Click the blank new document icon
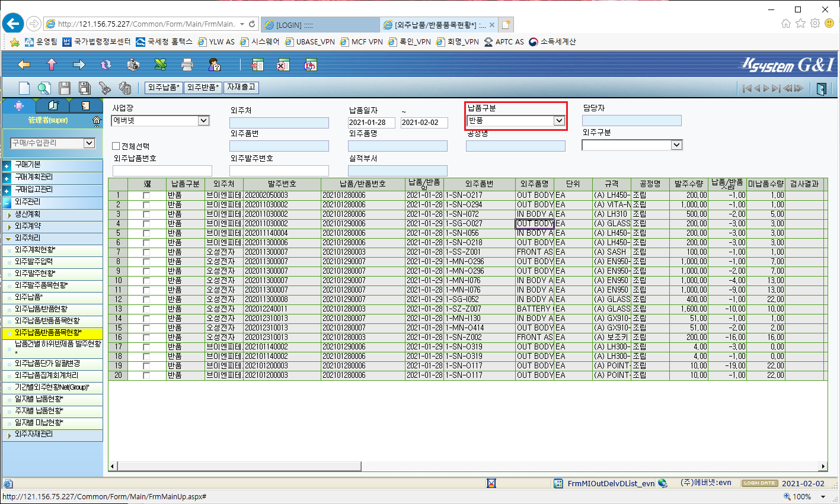Viewport: 840px width, 504px height. (x=24, y=88)
